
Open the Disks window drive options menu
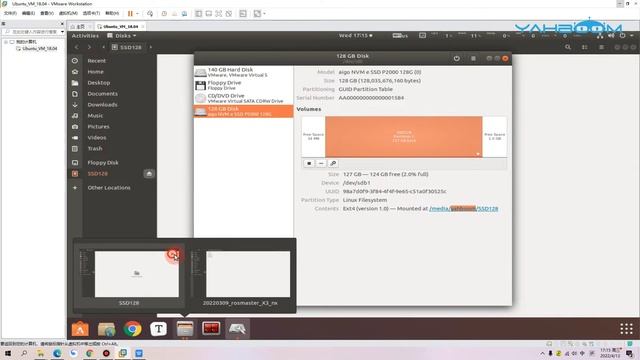tap(473, 58)
